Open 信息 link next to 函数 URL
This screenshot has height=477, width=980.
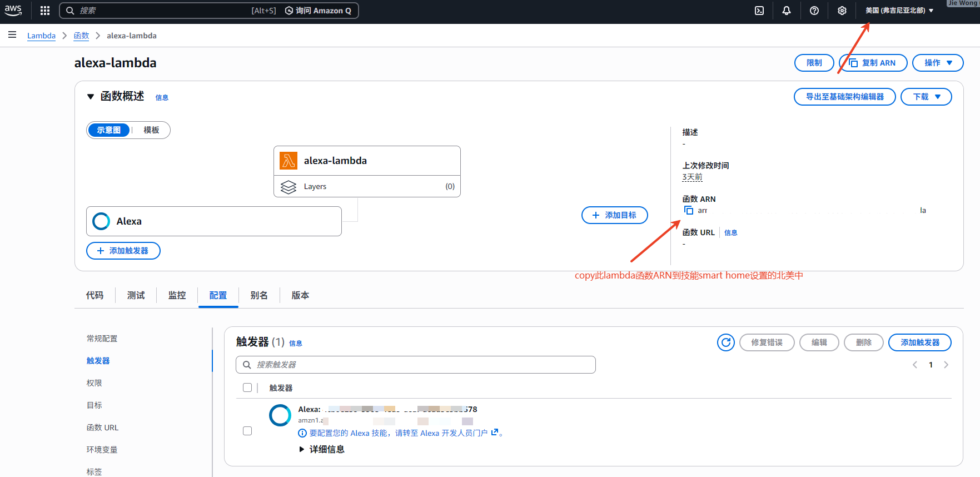point(731,232)
